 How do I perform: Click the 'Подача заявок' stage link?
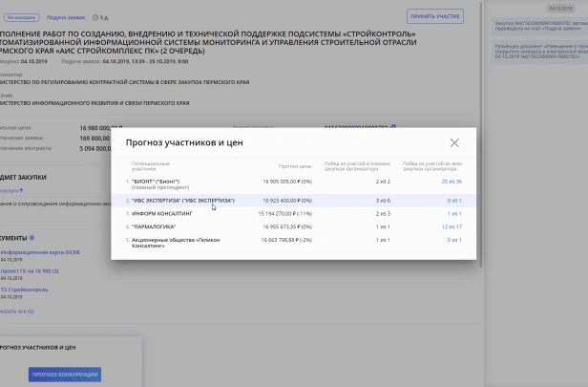(66, 17)
